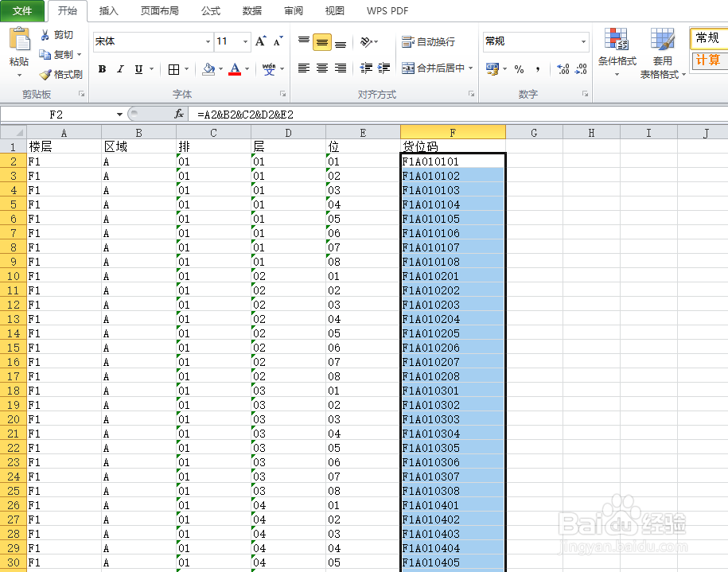This screenshot has width=728, height=572.
Task: Expand the Paste options arrow
Action: click(x=20, y=76)
